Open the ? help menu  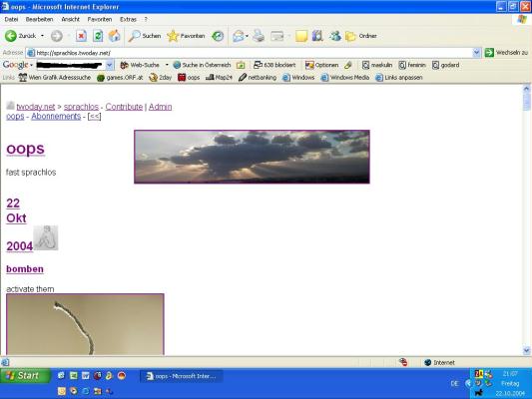[x=146, y=19]
